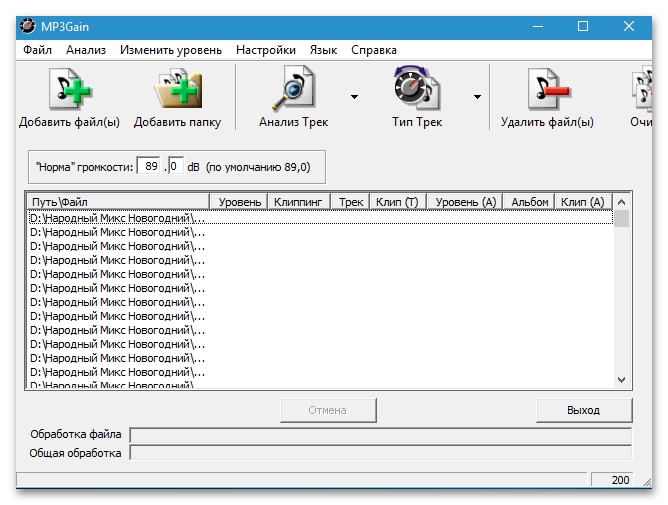Click the window resize grip corner
This screenshot has height=505, width=668.
647,482
